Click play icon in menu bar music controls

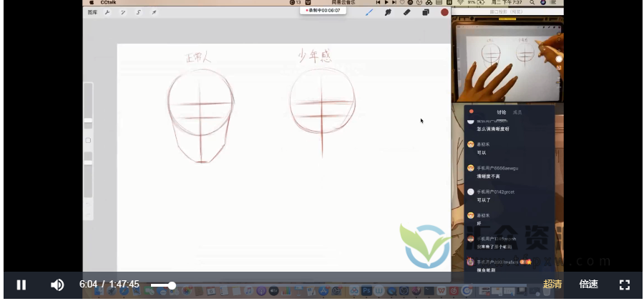click(x=386, y=2)
